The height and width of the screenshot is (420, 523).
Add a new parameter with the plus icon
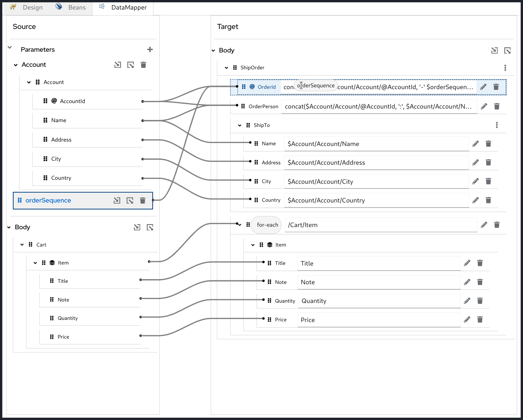[x=150, y=49]
